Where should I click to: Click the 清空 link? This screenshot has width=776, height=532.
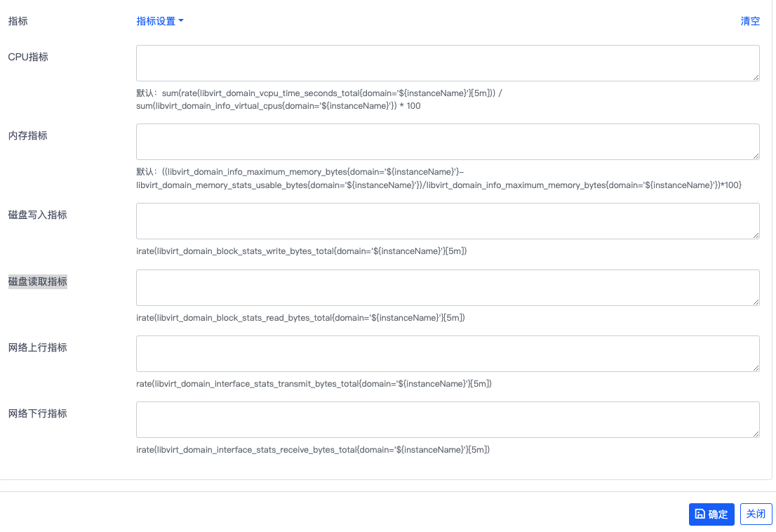pos(750,21)
